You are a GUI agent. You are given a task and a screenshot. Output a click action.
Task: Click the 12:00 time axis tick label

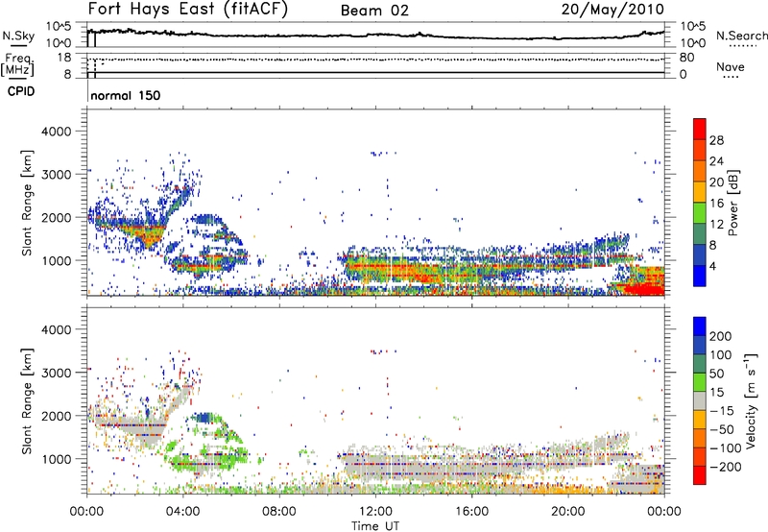(375, 512)
